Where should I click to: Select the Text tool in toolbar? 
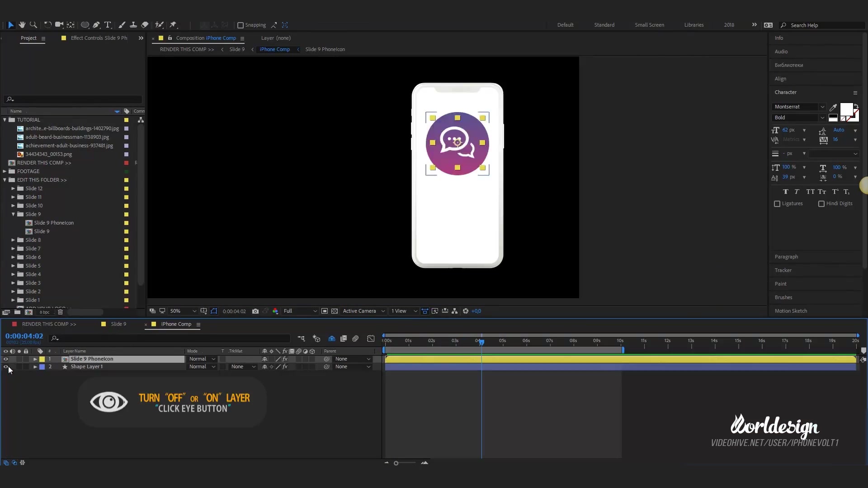pyautogui.click(x=107, y=25)
